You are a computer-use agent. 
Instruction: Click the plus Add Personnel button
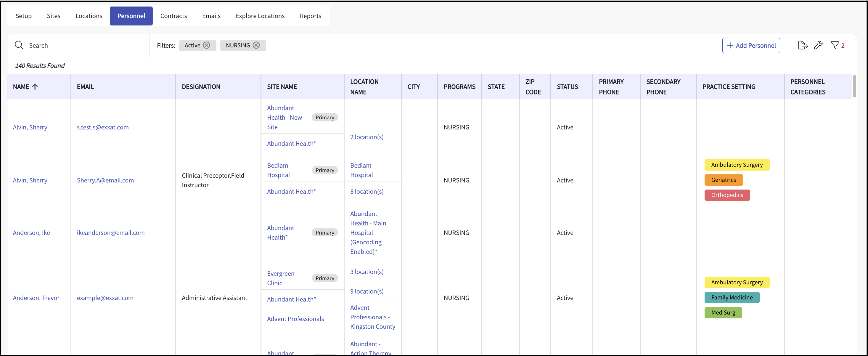[x=751, y=46]
